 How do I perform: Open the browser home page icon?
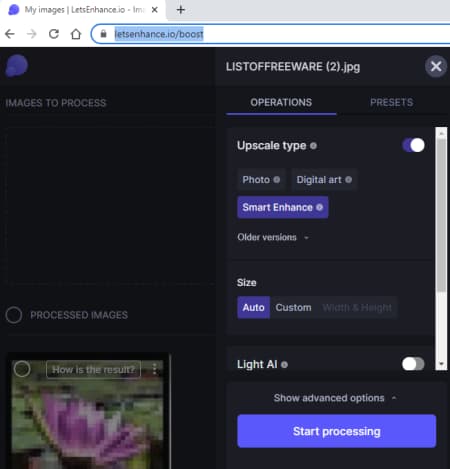click(76, 34)
